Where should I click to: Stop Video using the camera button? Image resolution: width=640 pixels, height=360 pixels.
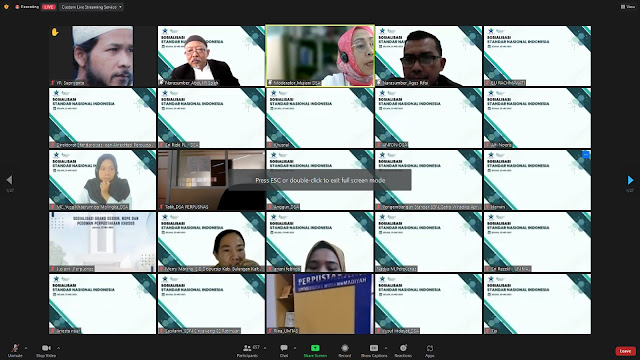[x=46, y=350]
